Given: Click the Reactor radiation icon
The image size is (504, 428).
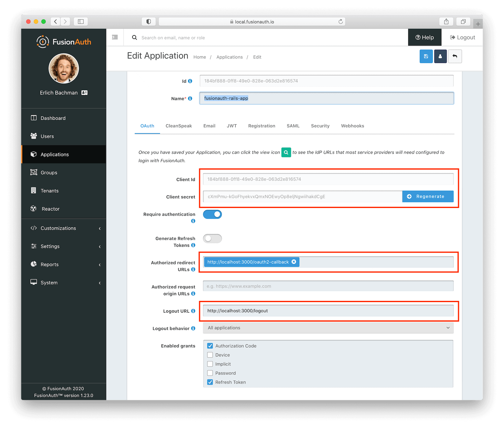Looking at the screenshot, I should (33, 208).
